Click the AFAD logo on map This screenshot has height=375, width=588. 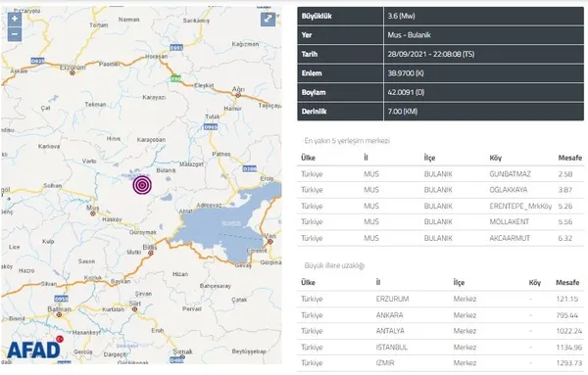tap(35, 349)
